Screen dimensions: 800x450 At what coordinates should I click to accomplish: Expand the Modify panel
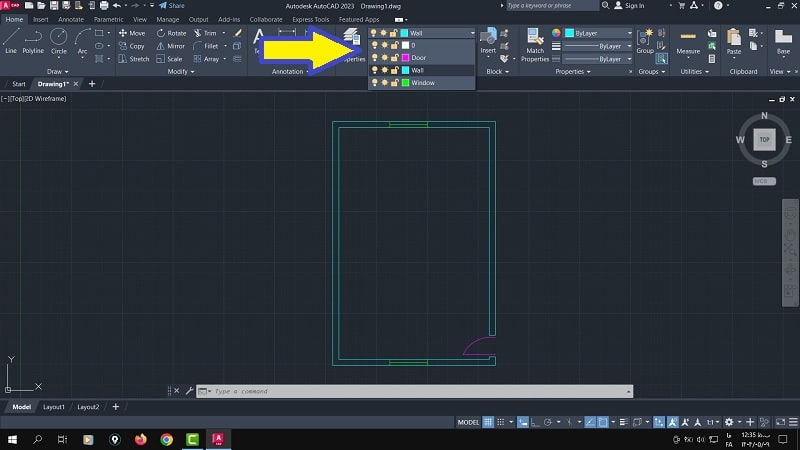[x=181, y=71]
